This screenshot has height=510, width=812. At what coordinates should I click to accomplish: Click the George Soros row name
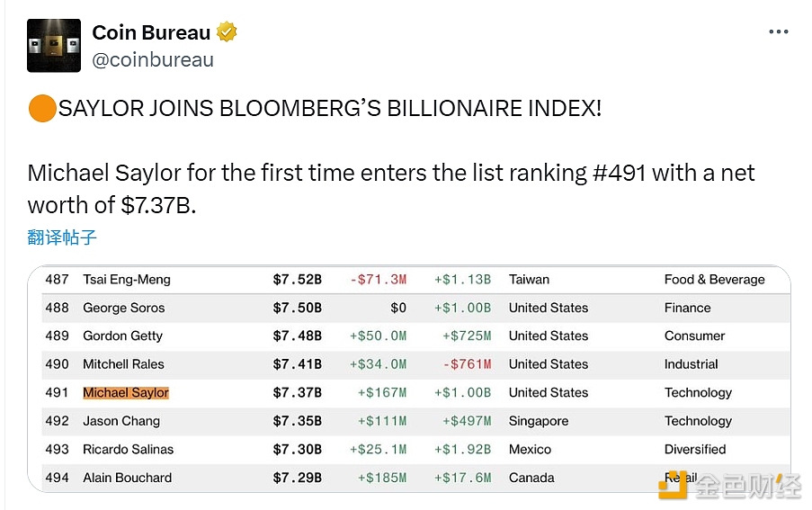[x=124, y=308]
